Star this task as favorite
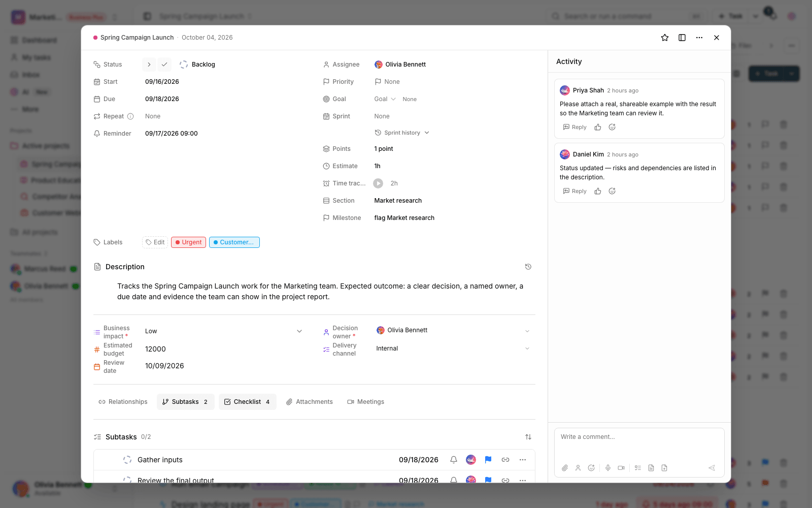This screenshot has height=508, width=812. [x=665, y=38]
